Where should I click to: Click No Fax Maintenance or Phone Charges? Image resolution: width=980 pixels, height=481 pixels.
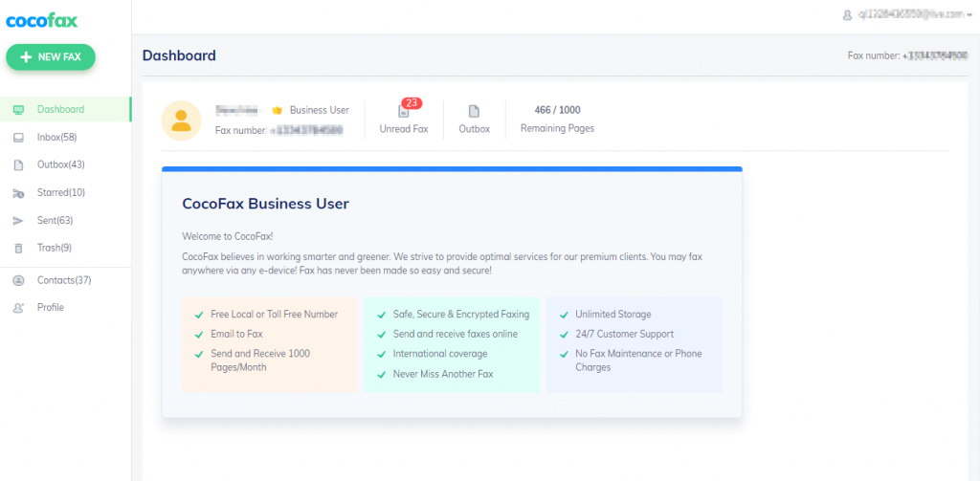click(638, 361)
